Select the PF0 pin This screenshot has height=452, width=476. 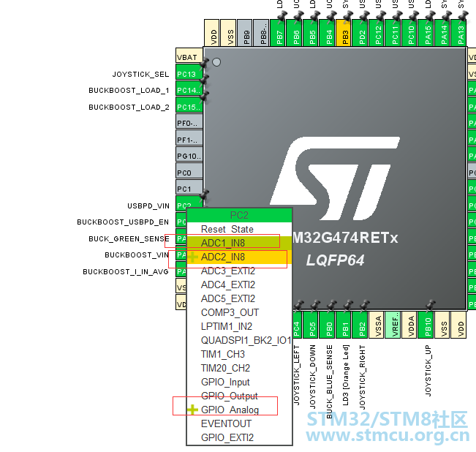189,121
